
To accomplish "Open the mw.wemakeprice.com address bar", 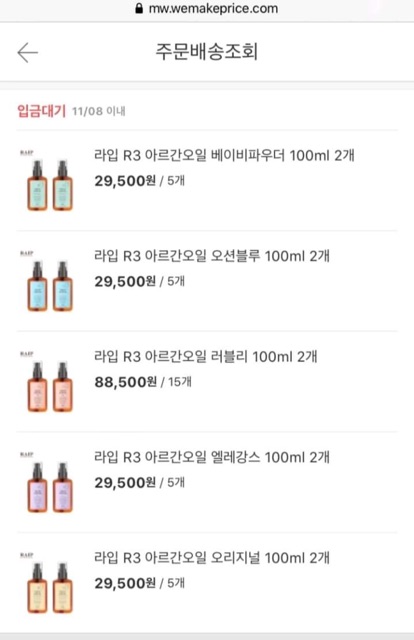I will click(x=207, y=9).
